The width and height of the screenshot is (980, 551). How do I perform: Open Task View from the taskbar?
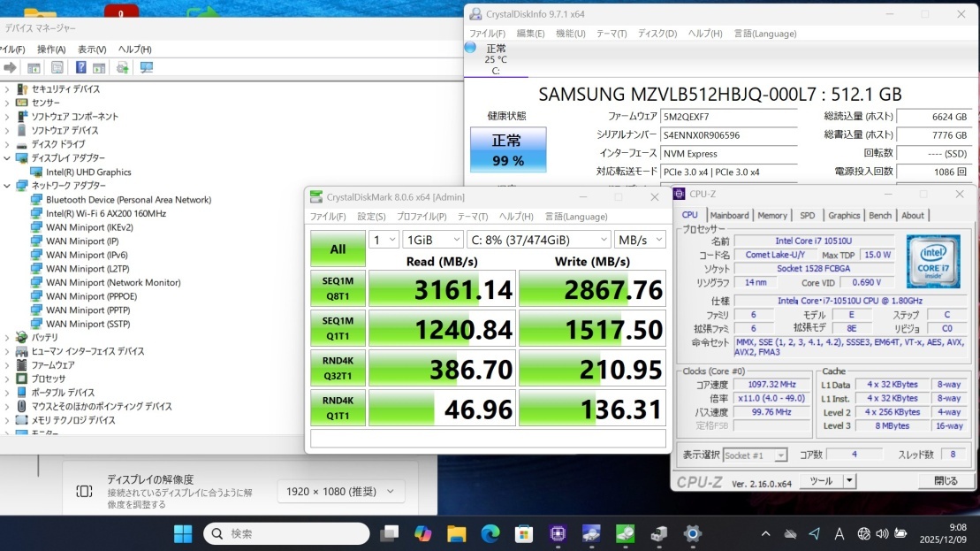(x=389, y=533)
